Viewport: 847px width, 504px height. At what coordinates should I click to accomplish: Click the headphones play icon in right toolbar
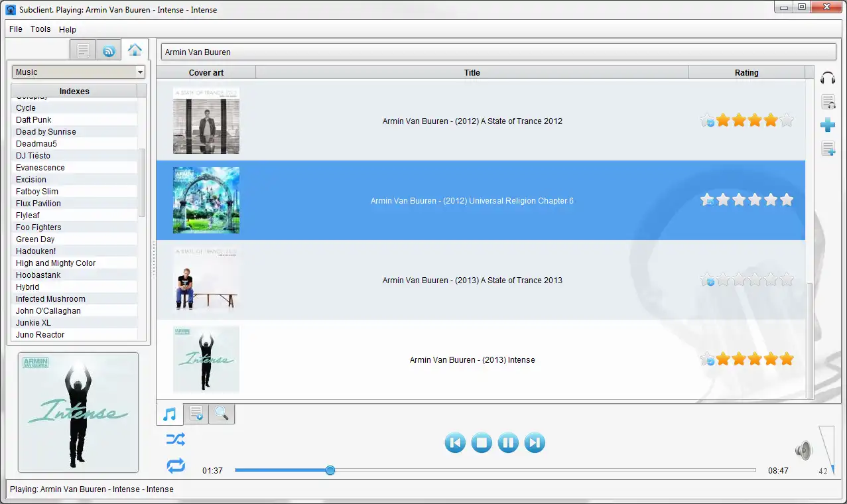tap(828, 78)
